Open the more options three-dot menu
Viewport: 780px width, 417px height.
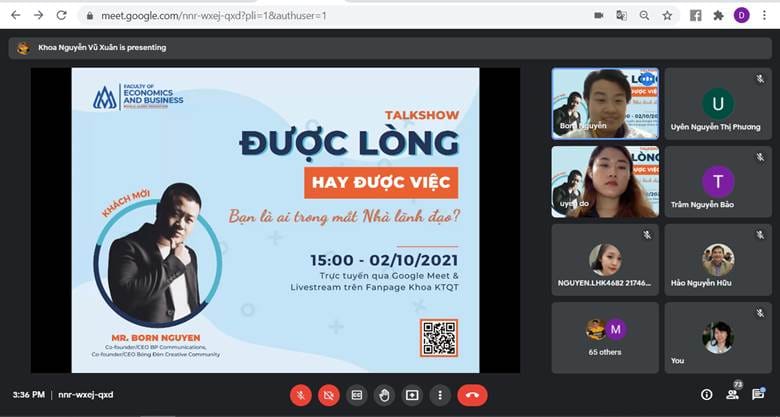[439, 395]
